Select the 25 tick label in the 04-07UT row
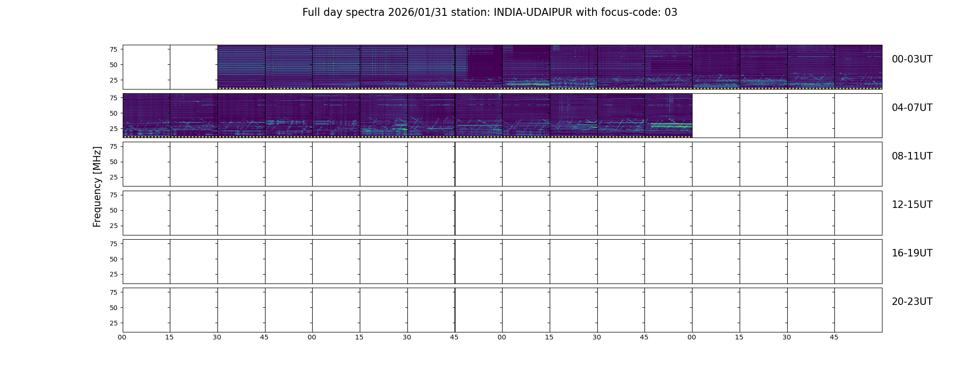Viewport: 980px width, 373px height. pyautogui.click(x=113, y=129)
